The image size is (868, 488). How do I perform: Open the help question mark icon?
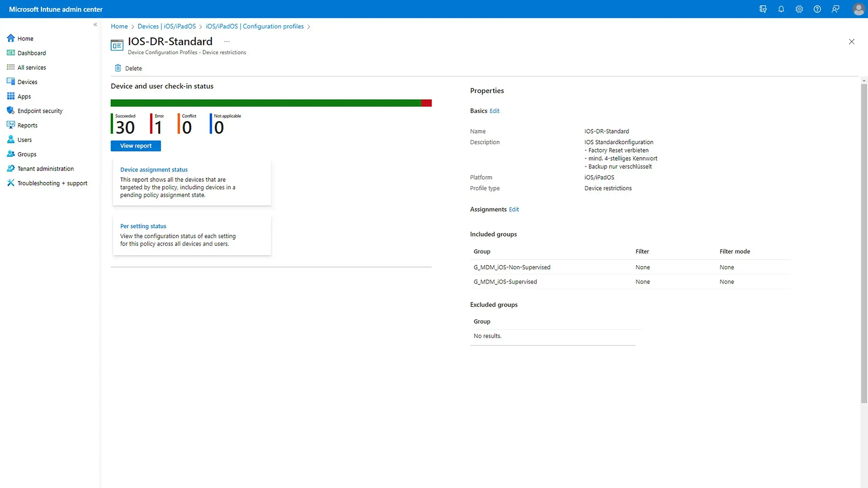[817, 9]
